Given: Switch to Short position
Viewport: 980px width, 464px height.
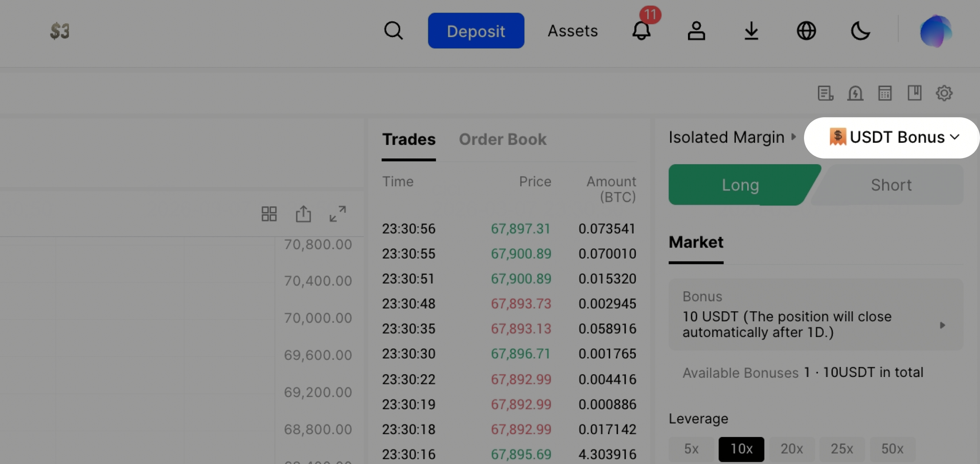Looking at the screenshot, I should pos(891,185).
